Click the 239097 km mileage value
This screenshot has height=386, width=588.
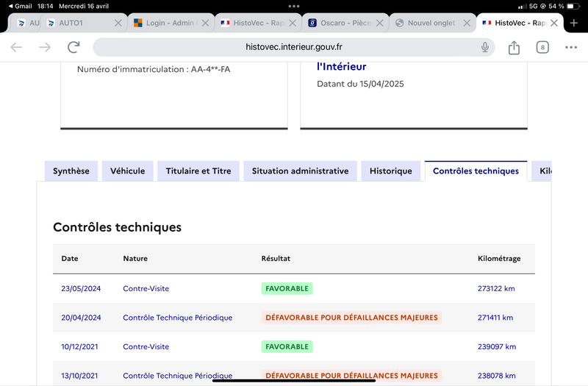[497, 346]
